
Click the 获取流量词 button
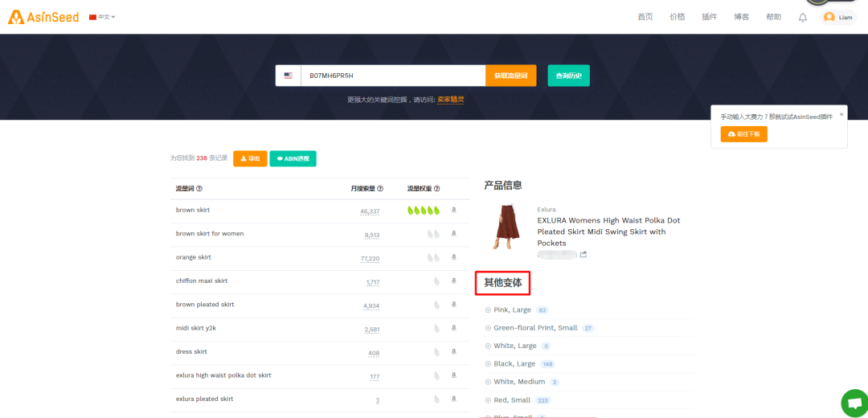[x=511, y=76]
